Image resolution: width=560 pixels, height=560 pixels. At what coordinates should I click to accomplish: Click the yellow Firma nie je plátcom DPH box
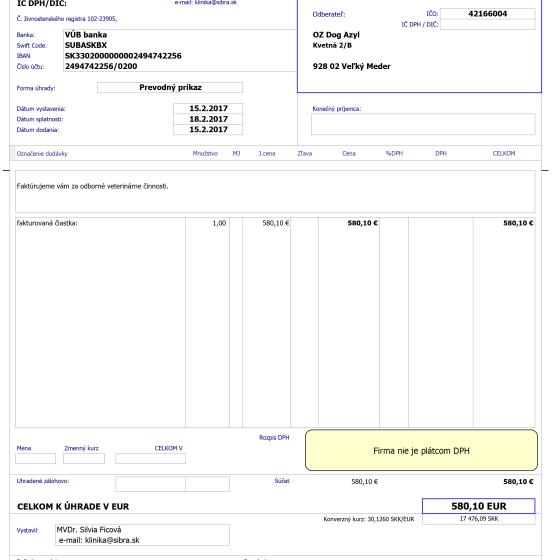point(421,450)
